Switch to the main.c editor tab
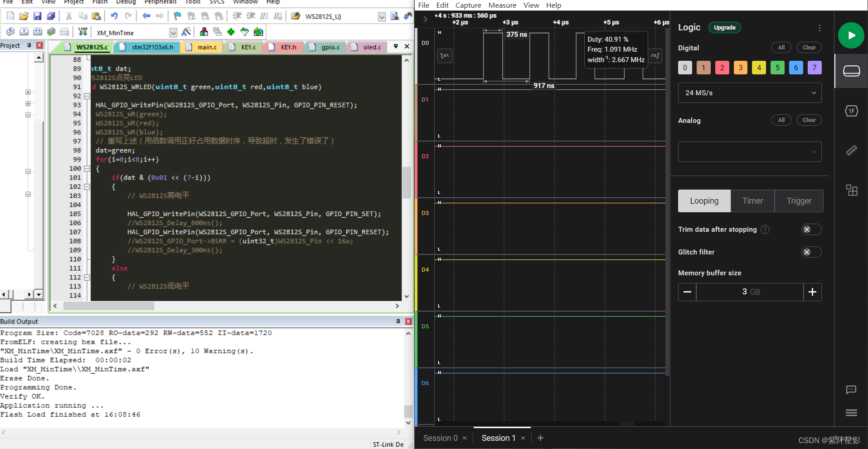The image size is (868, 449). click(x=202, y=47)
